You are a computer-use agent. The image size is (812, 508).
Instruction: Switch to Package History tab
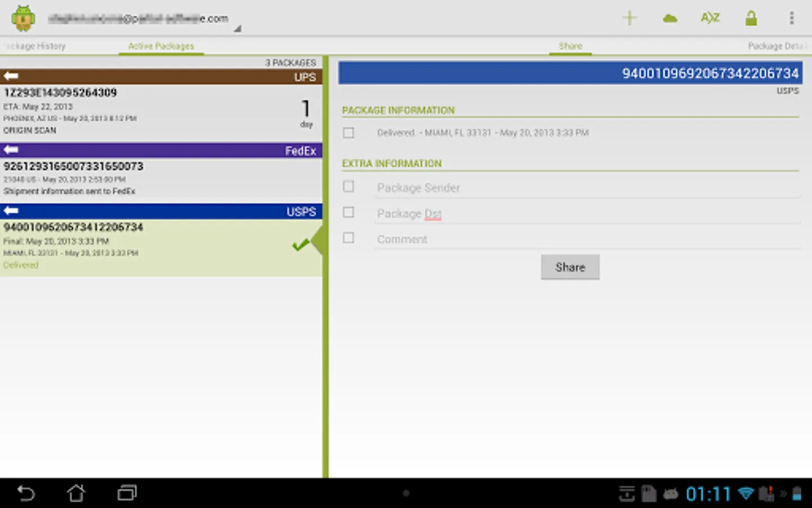pos(36,46)
